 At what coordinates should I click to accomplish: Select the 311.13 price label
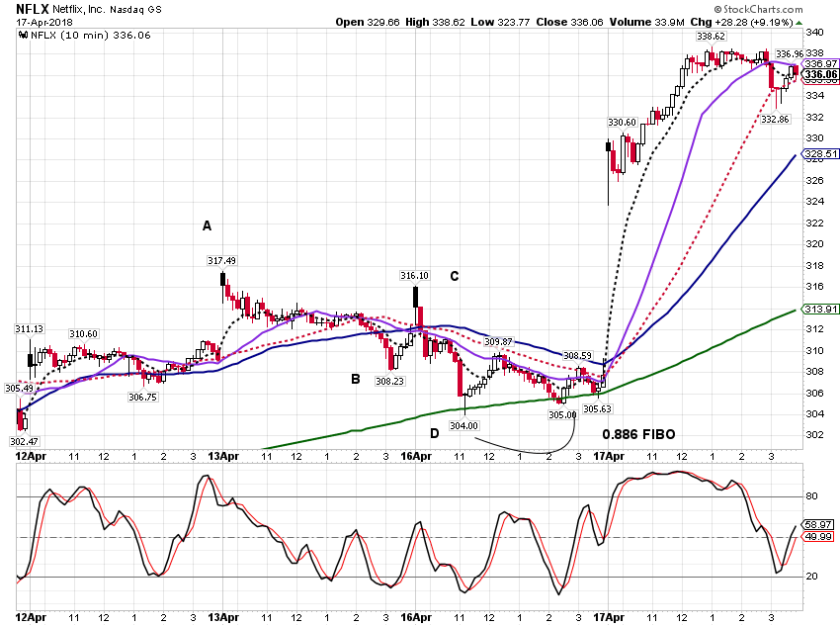pos(30,328)
